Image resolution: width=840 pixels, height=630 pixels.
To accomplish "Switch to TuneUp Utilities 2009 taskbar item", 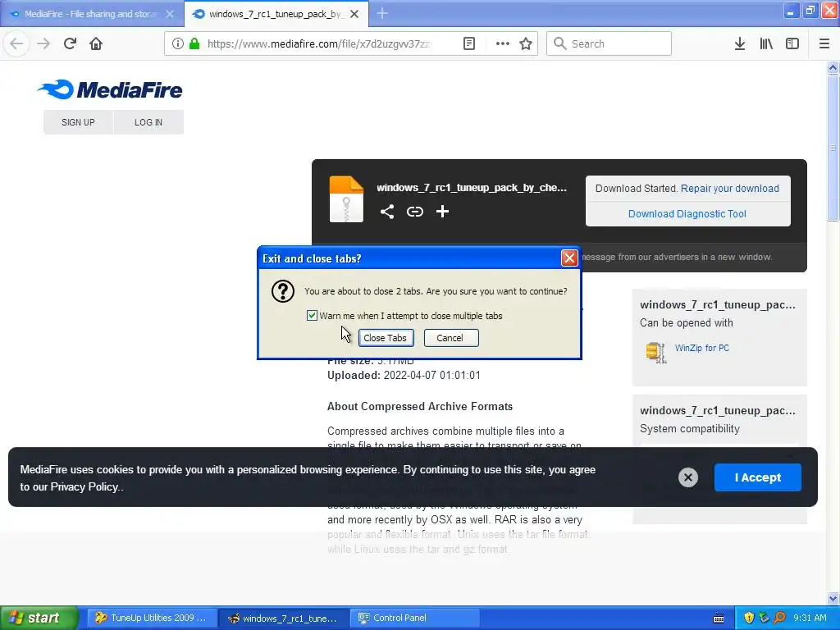I will pyautogui.click(x=152, y=618).
